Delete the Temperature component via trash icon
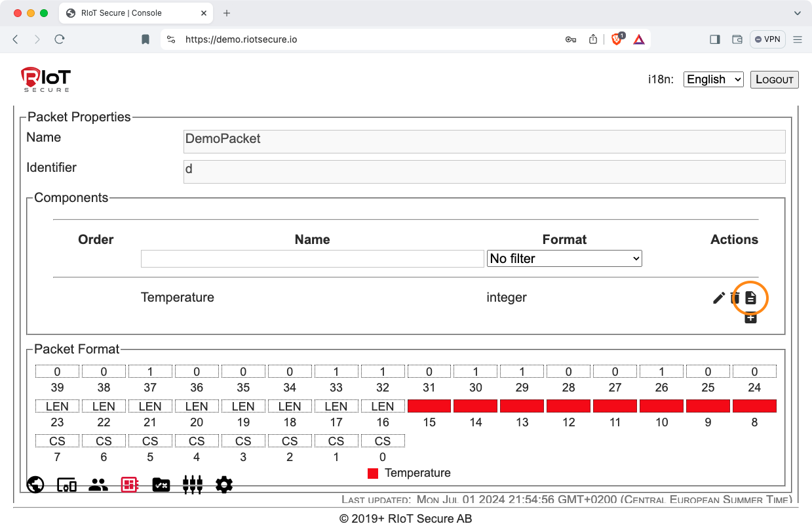Viewport: 812px width, 526px height. 735,298
